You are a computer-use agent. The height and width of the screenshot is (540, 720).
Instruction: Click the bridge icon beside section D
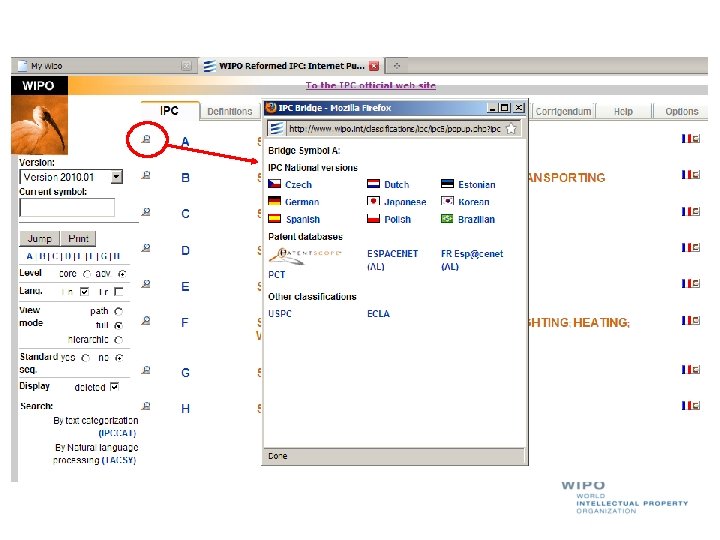coord(146,248)
